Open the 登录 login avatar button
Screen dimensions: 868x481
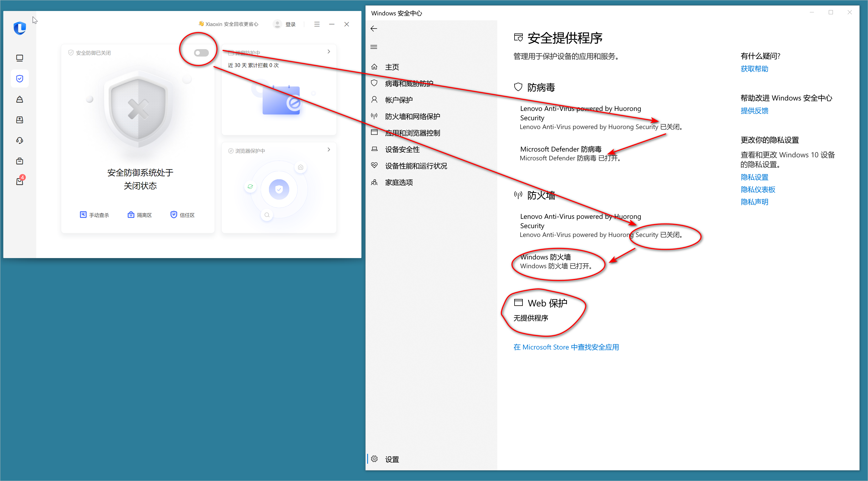pos(284,24)
